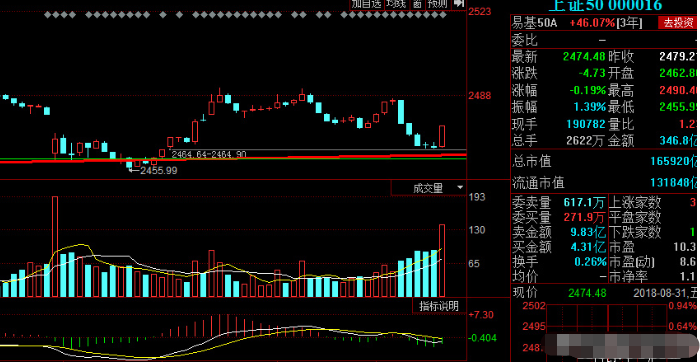Select the latest red candlestick

point(442,136)
